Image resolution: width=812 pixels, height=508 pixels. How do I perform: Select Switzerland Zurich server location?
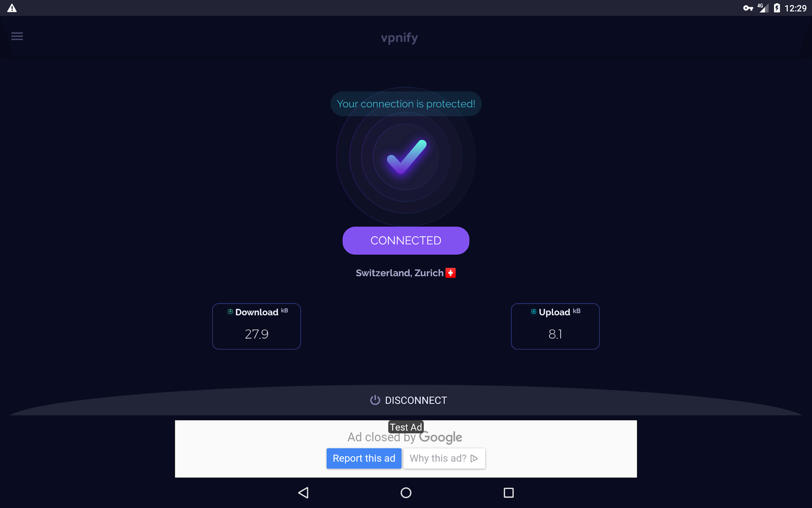coord(406,273)
